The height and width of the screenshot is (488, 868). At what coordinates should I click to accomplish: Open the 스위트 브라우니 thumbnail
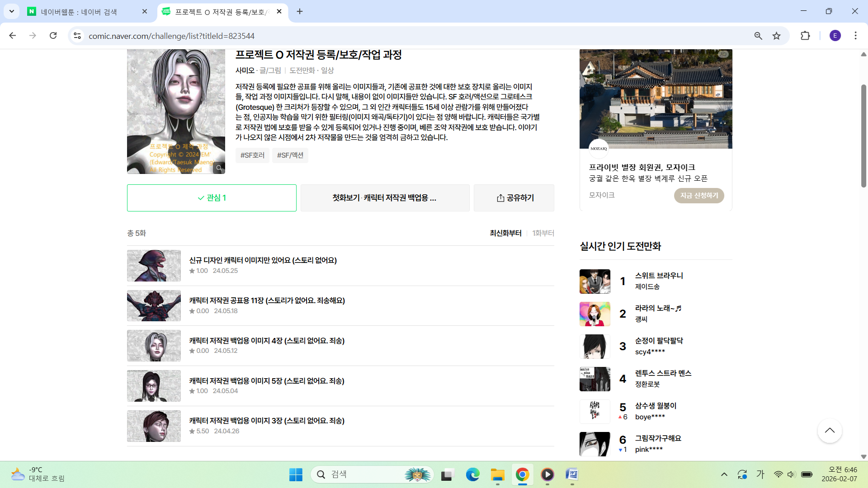tap(594, 281)
